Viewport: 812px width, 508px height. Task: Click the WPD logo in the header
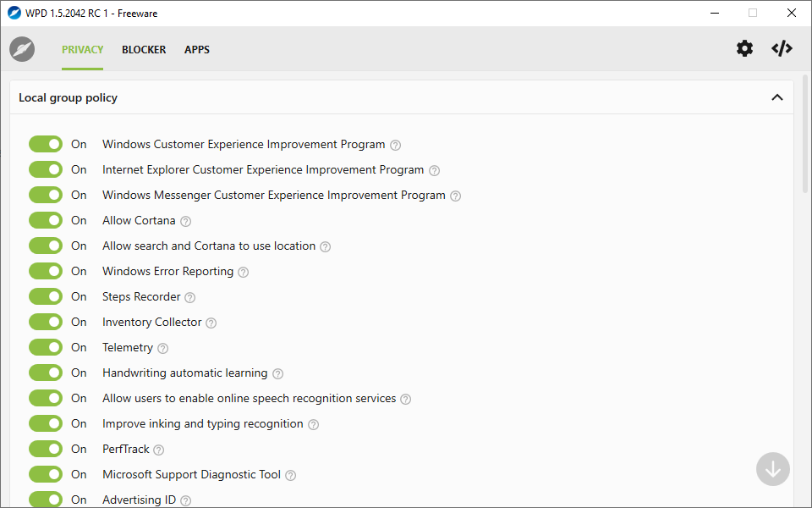click(x=22, y=49)
